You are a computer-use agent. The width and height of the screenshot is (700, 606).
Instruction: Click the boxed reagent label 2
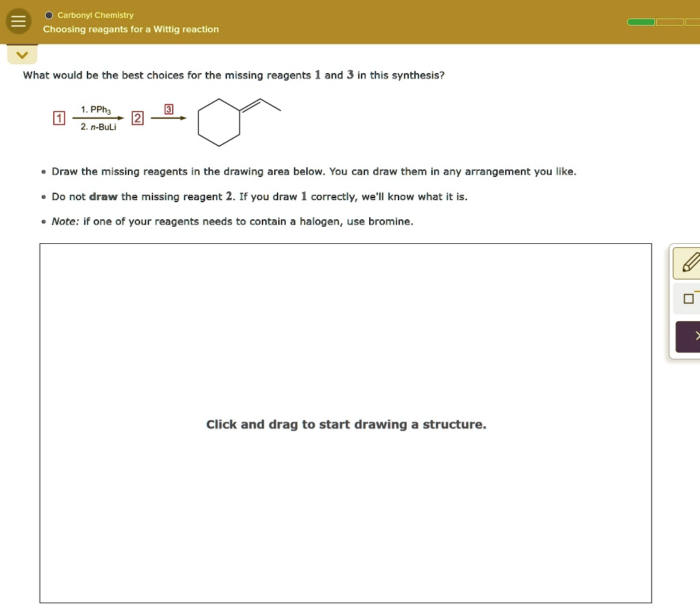pos(137,118)
